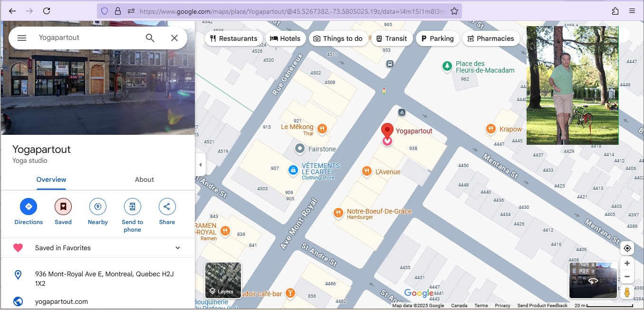Open the Street View preview thumbnail
The height and width of the screenshot is (310, 644).
(593, 280)
